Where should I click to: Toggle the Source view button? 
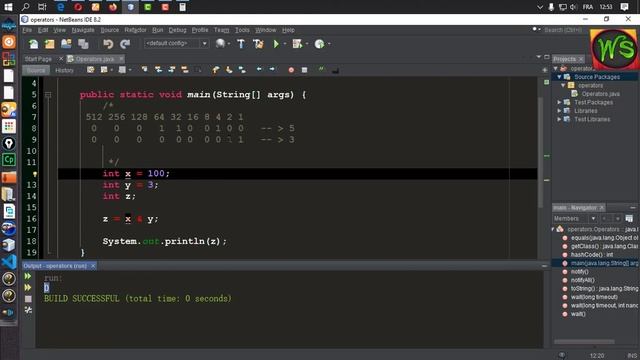point(36,70)
